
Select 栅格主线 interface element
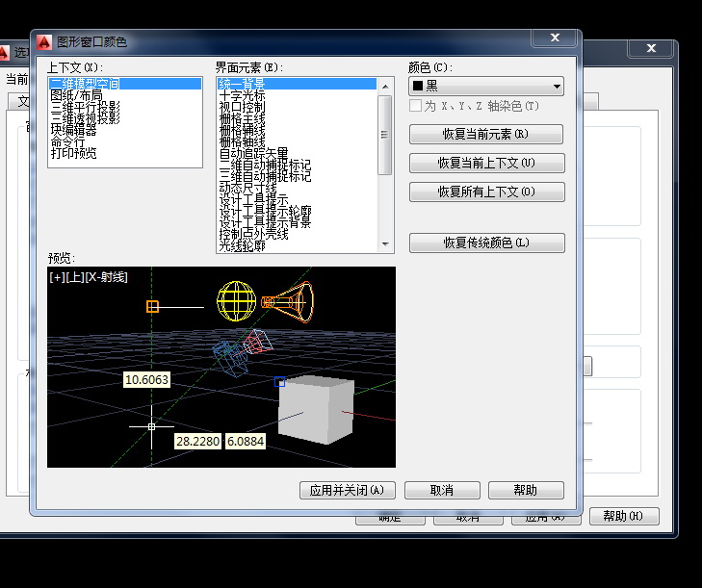(298, 118)
